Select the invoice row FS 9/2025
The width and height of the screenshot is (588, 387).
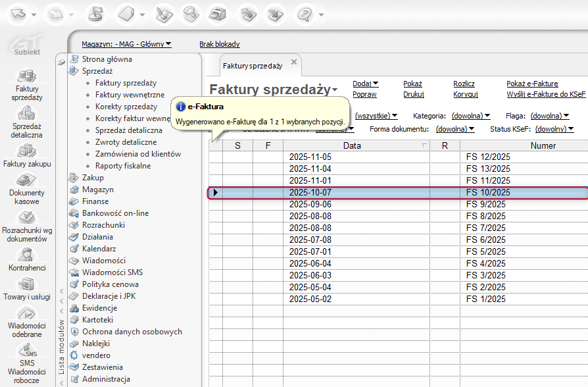coord(485,205)
